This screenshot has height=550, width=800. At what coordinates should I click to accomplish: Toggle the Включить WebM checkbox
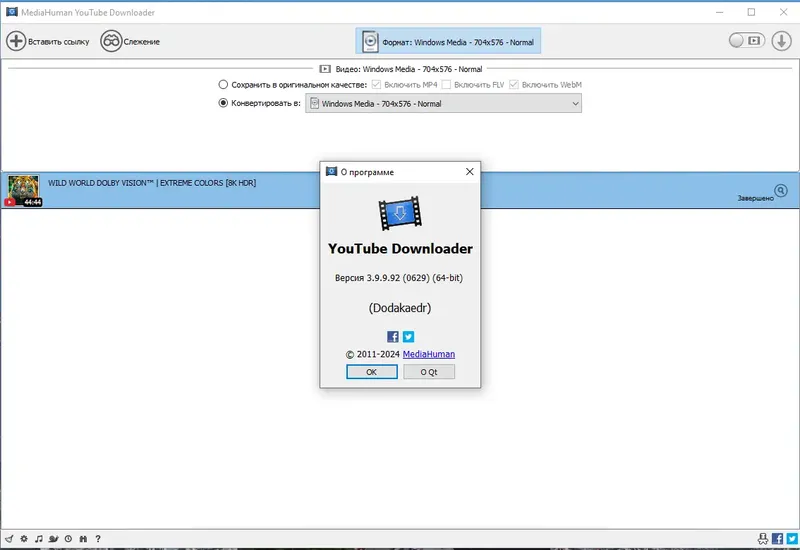tap(514, 85)
